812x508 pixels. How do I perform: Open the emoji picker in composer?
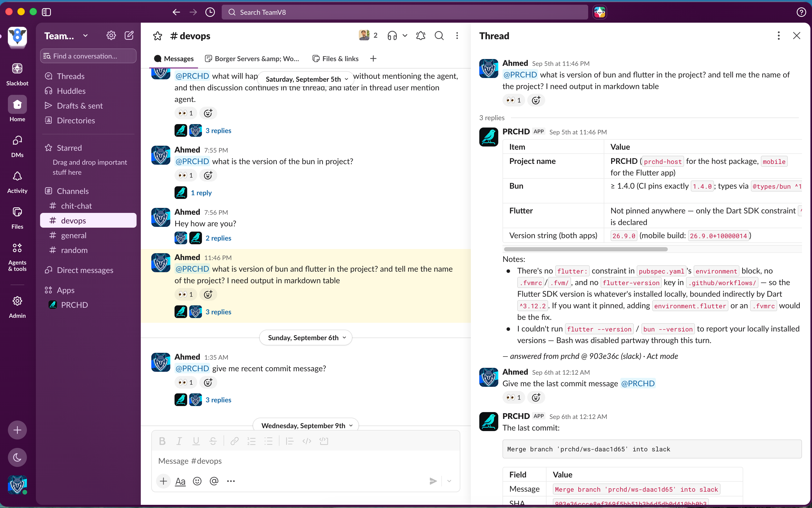click(x=197, y=481)
